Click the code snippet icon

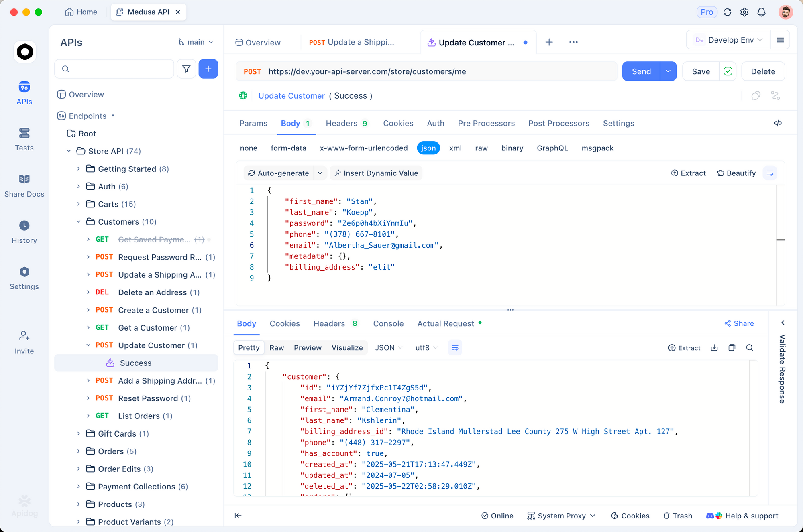tap(778, 123)
